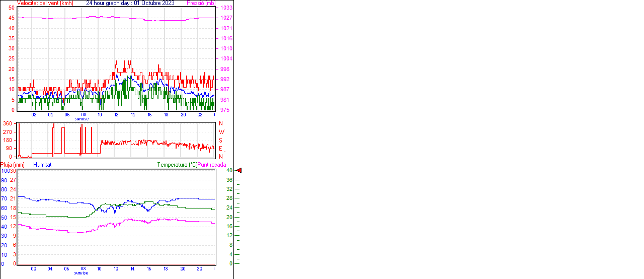
Task: Click the 'E' compass label on direction chart
Action: (220, 149)
